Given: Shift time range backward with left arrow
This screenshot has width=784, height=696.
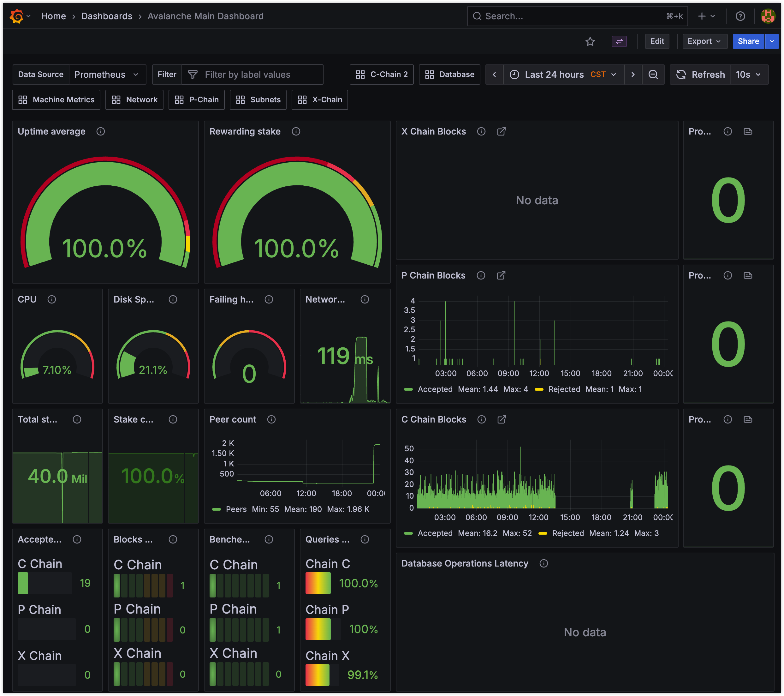Looking at the screenshot, I should pyautogui.click(x=494, y=75).
